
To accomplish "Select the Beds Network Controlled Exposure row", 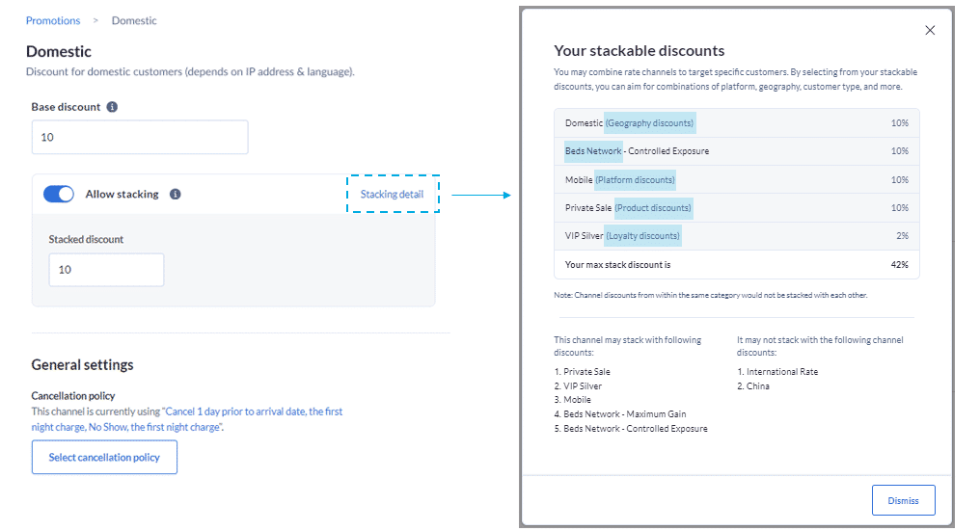I will point(736,151).
